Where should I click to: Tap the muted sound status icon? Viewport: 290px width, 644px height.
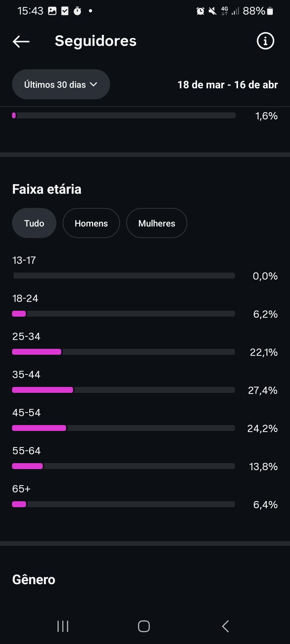212,11
